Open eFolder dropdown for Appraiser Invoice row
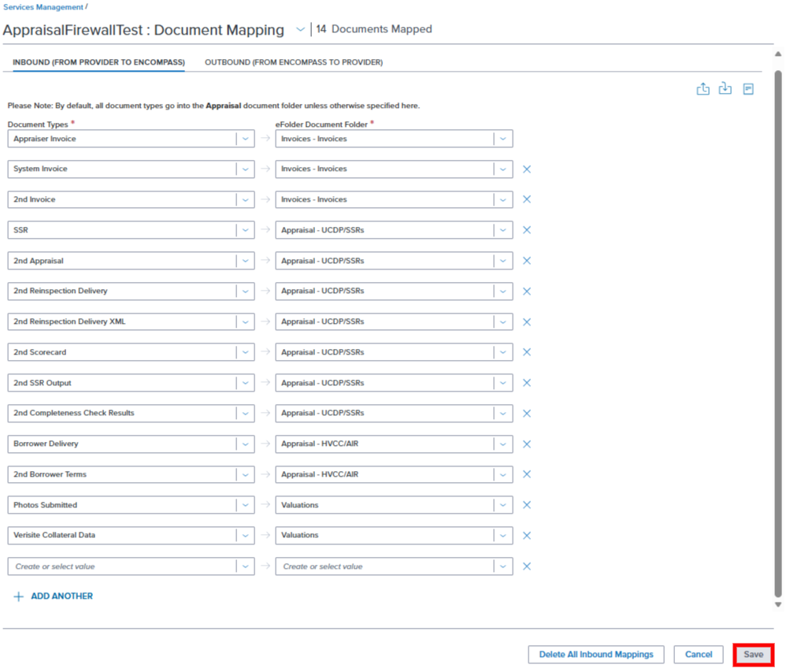 pyautogui.click(x=502, y=139)
